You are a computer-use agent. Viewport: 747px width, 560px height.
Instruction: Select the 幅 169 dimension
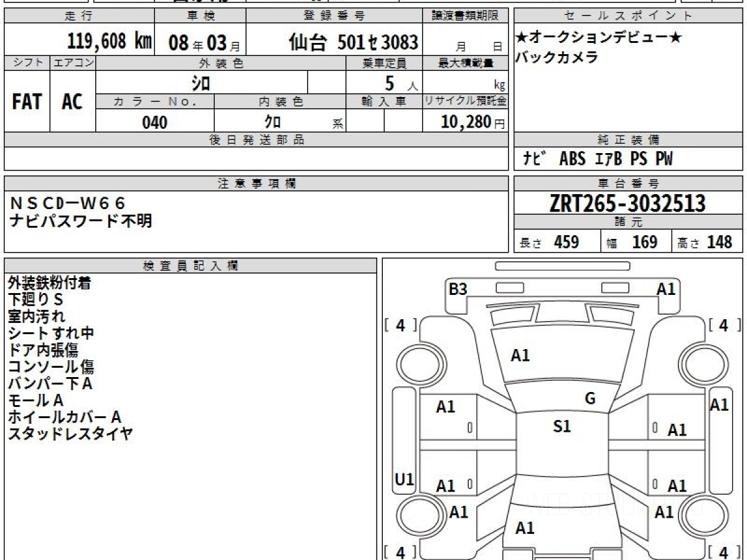click(x=632, y=242)
